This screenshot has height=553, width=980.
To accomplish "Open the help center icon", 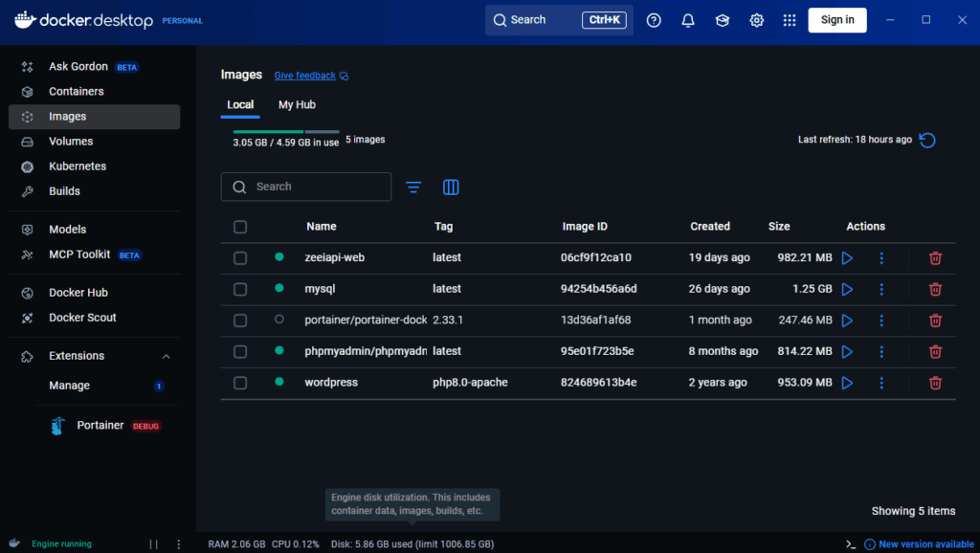I will coord(654,20).
